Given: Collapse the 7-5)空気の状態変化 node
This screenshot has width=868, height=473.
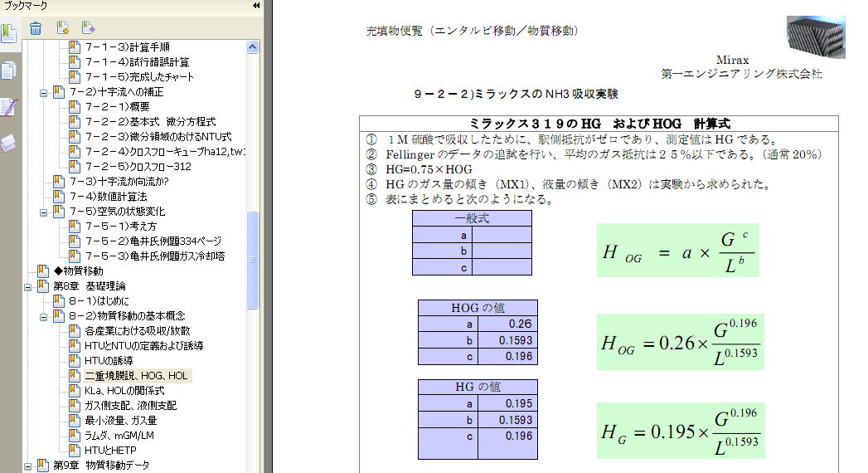Looking at the screenshot, I should (43, 212).
